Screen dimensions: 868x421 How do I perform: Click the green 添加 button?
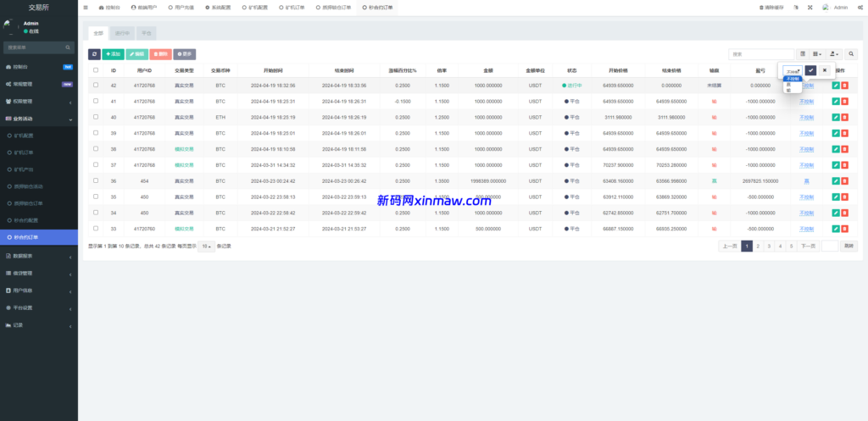click(x=113, y=53)
